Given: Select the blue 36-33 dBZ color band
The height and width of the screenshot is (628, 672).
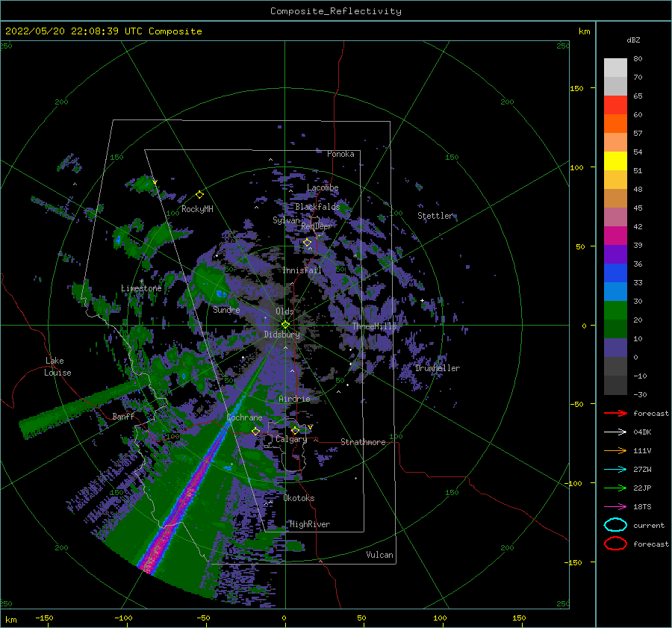Looking at the screenshot, I should tap(615, 273).
